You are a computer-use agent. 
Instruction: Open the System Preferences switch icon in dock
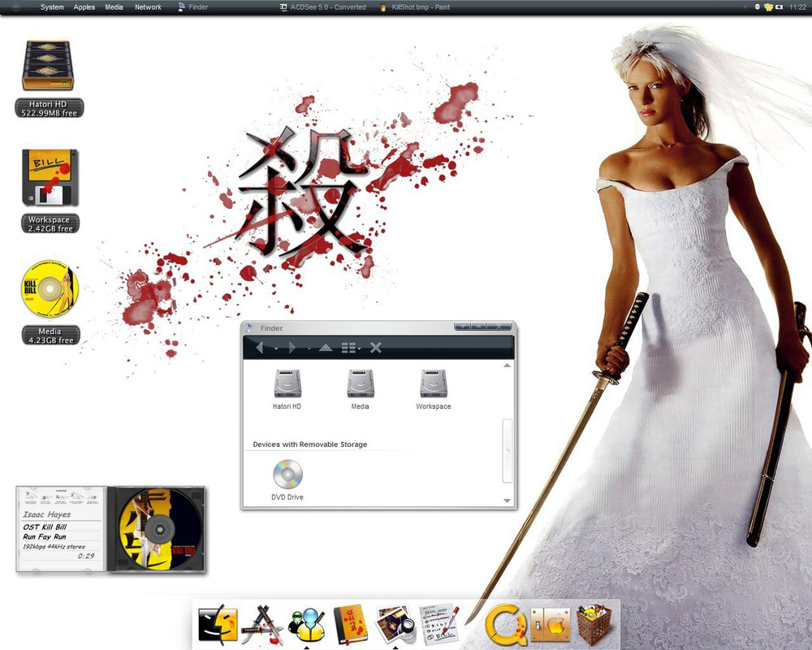point(551,625)
